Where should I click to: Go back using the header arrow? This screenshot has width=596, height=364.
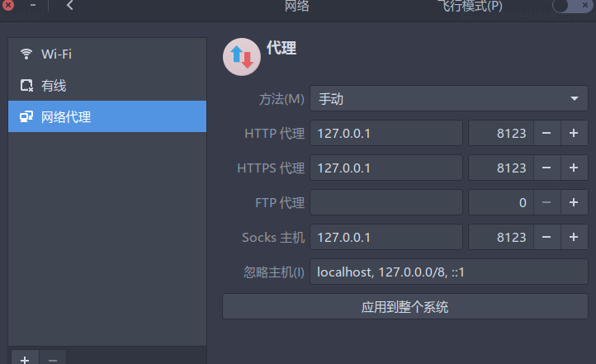(x=69, y=6)
